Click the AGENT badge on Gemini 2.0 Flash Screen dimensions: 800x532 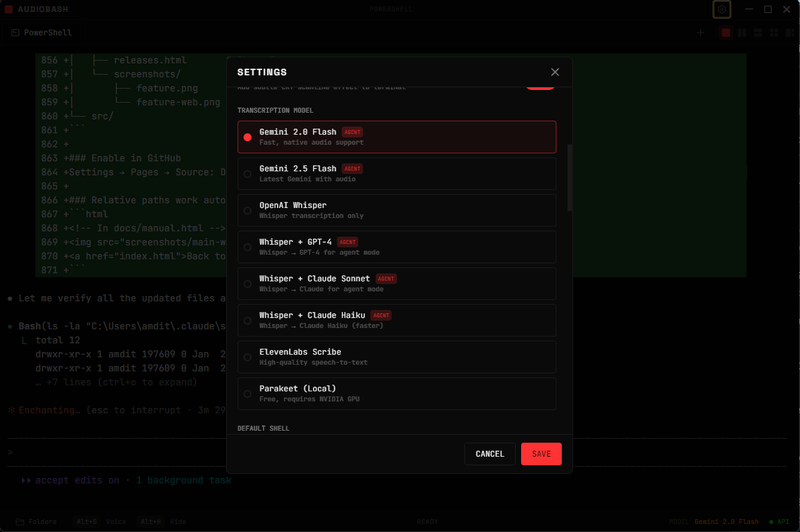coord(352,132)
